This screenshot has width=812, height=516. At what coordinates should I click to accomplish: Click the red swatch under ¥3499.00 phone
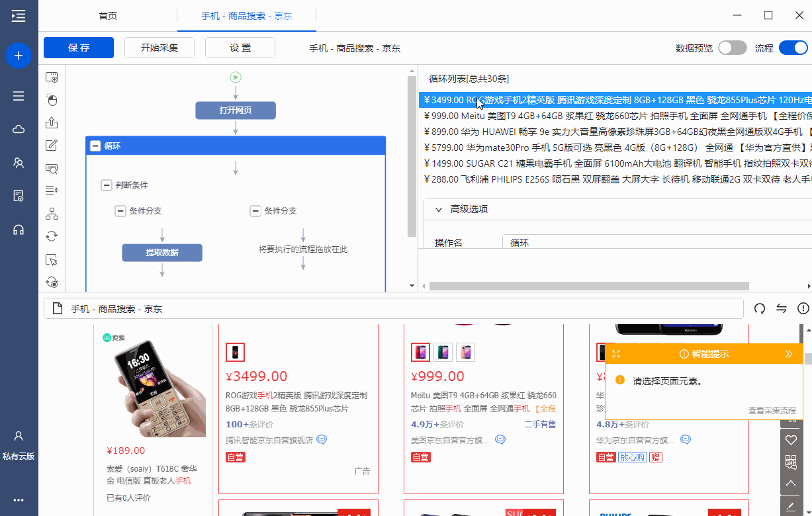click(x=236, y=352)
